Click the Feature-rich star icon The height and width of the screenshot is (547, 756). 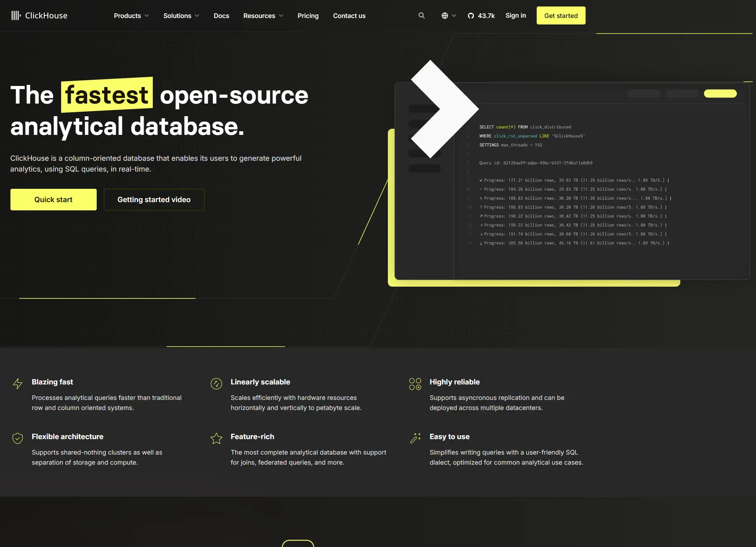[216, 438]
